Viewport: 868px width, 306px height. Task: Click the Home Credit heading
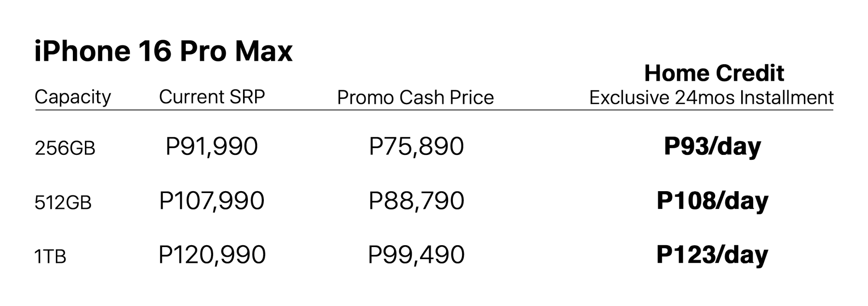(x=714, y=73)
